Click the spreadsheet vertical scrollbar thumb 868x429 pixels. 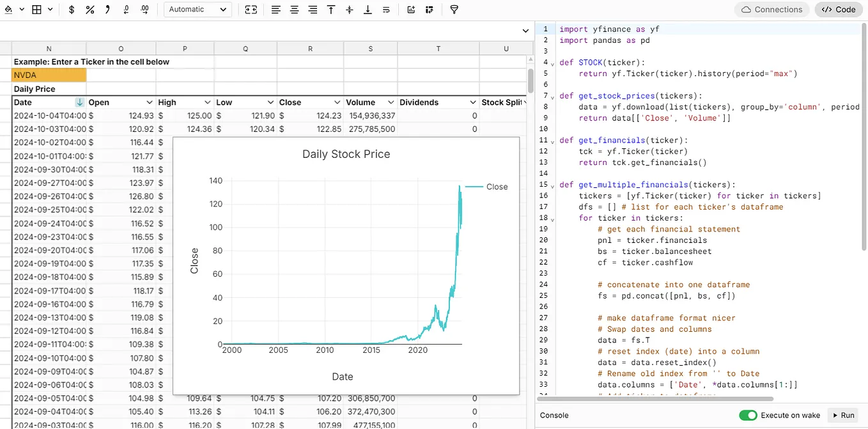coord(531,80)
